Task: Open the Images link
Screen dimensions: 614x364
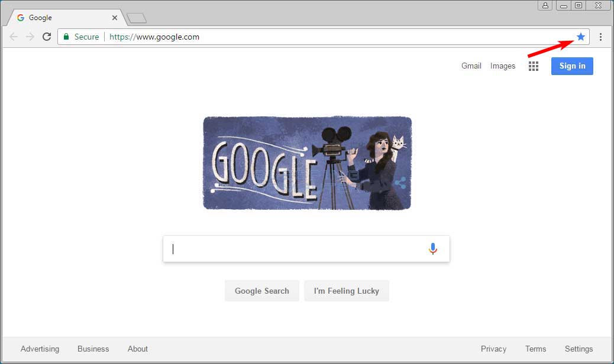Action: 503,66
